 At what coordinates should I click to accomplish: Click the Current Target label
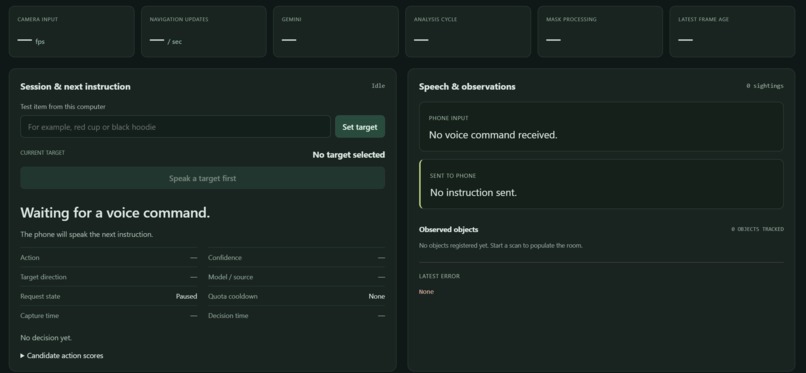[x=43, y=153]
